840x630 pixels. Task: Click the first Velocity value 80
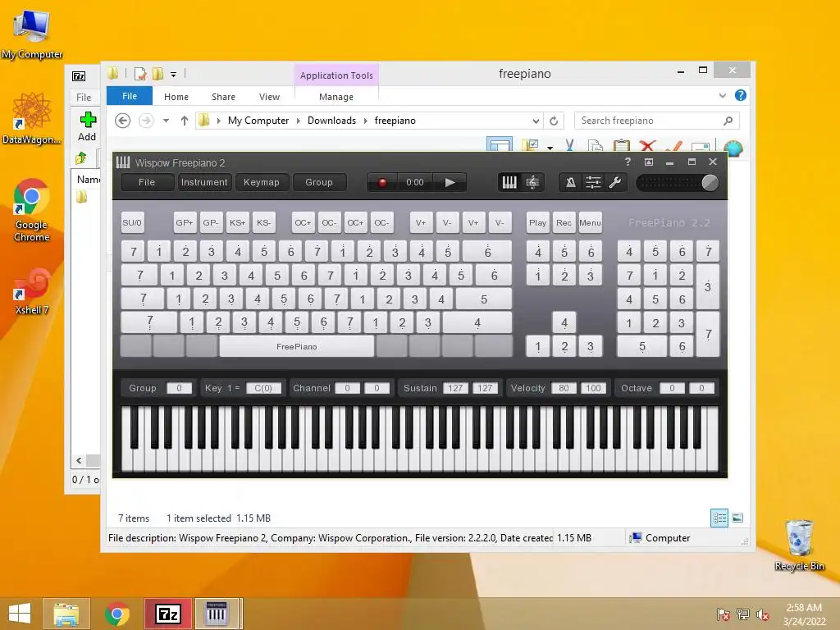pyautogui.click(x=564, y=388)
